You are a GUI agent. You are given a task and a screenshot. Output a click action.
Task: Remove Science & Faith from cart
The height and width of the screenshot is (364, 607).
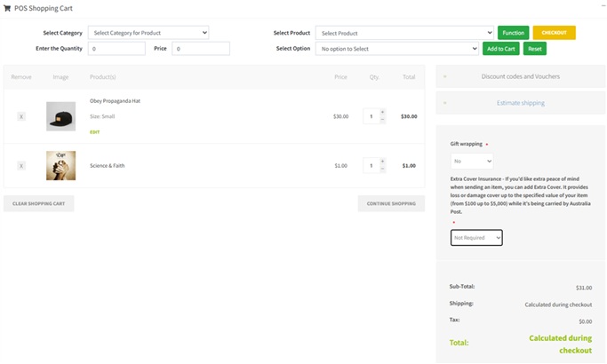click(21, 165)
